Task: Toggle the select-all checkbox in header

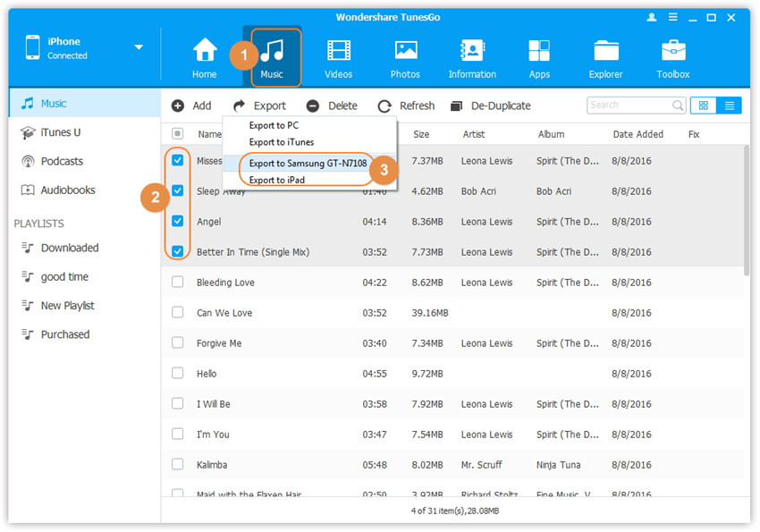Action: point(177,134)
